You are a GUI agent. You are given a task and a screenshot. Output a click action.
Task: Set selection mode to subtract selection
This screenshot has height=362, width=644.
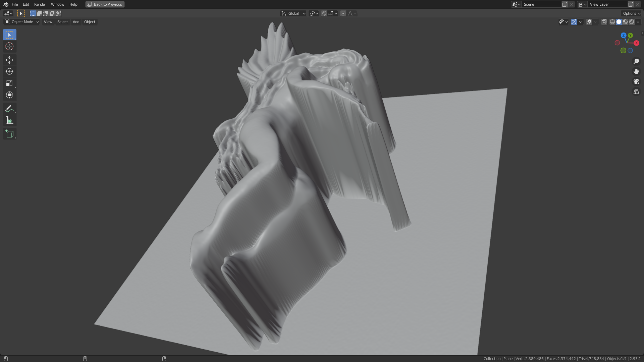click(45, 13)
